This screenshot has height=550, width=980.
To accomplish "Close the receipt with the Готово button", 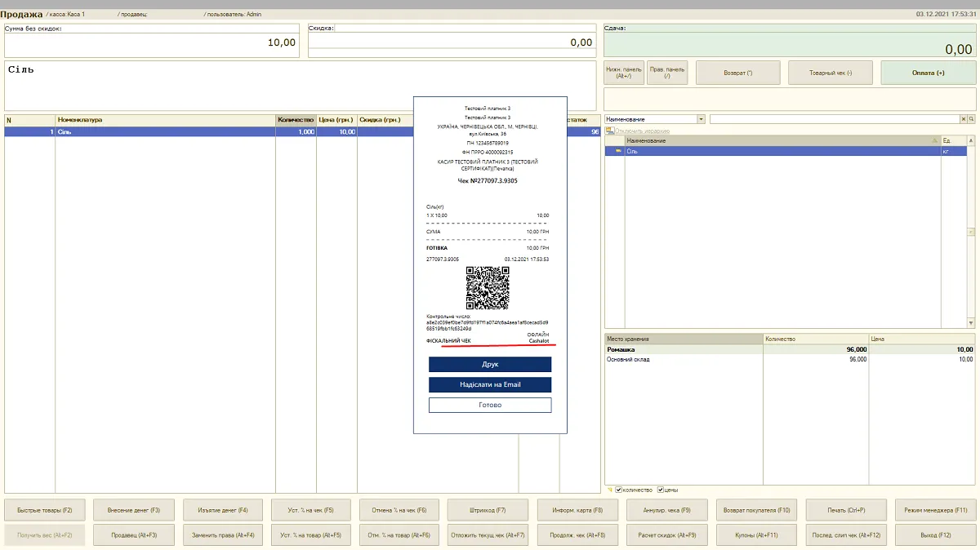I will 490,405.
